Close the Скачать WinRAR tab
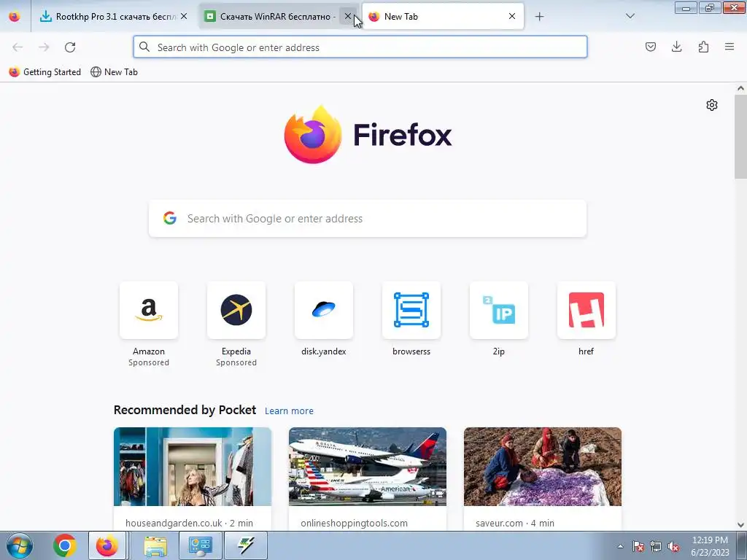 tap(348, 17)
